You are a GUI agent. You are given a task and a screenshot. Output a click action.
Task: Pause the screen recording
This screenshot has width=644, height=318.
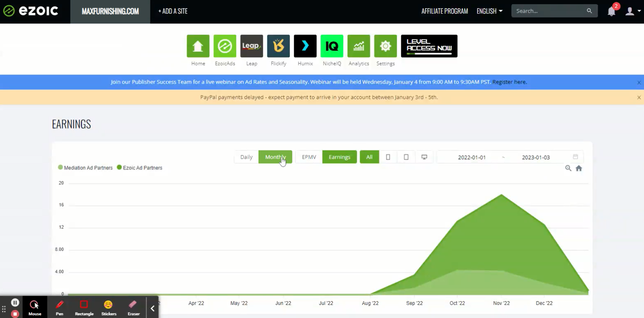point(15,303)
